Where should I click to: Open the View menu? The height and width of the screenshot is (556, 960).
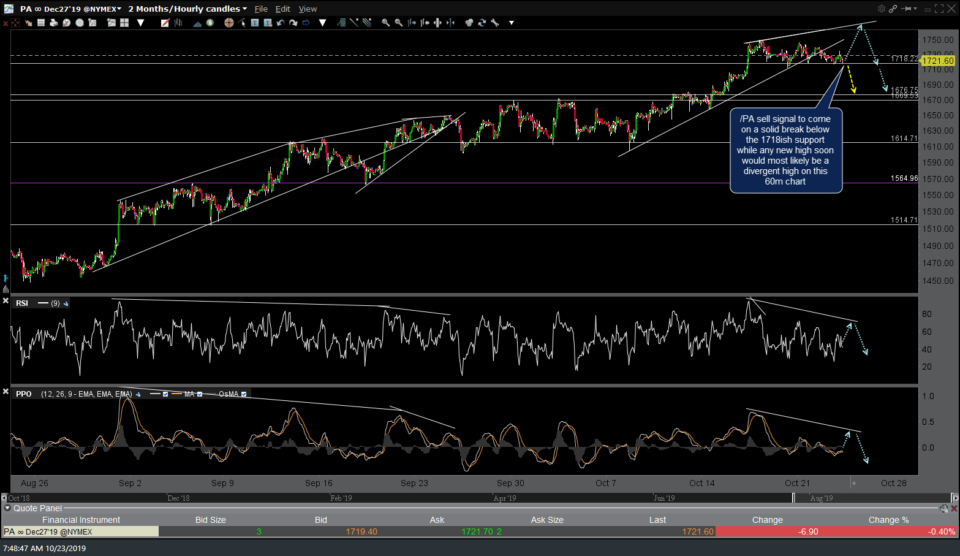tap(308, 9)
